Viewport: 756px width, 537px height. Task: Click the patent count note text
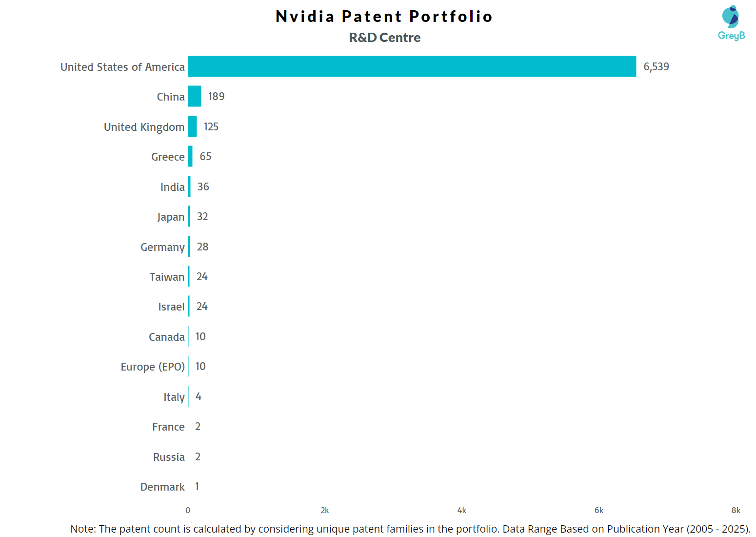[x=410, y=529]
